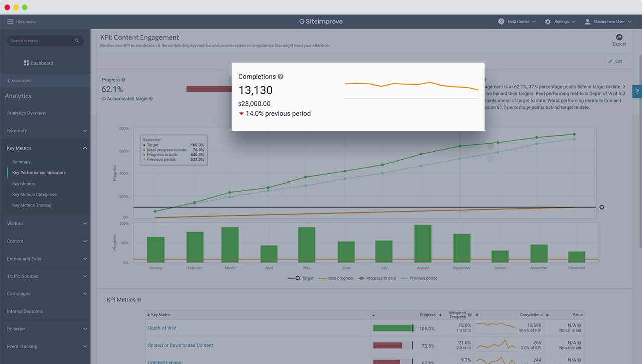
Task: Click the help icon beside KPI Metrics
Action: (x=139, y=300)
